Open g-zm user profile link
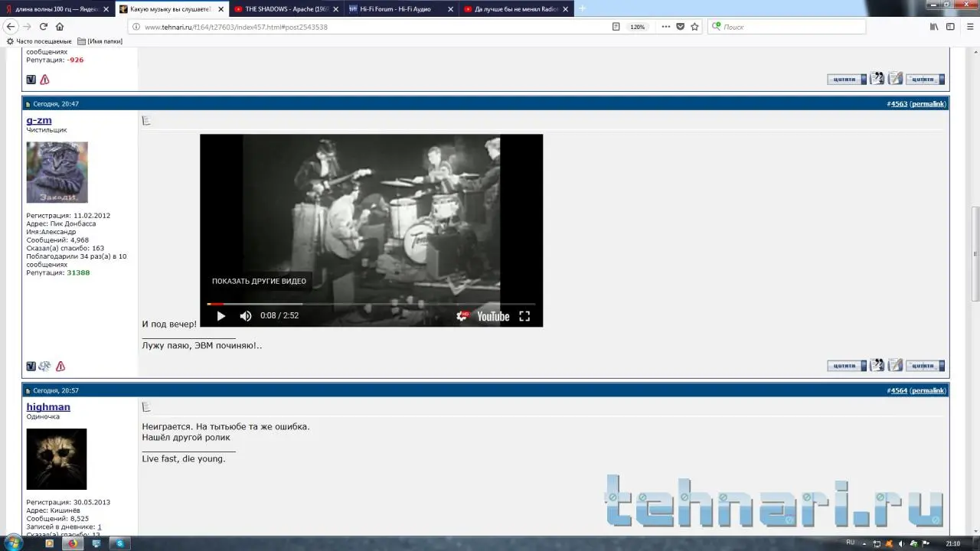This screenshot has height=551, width=980. 39,120
